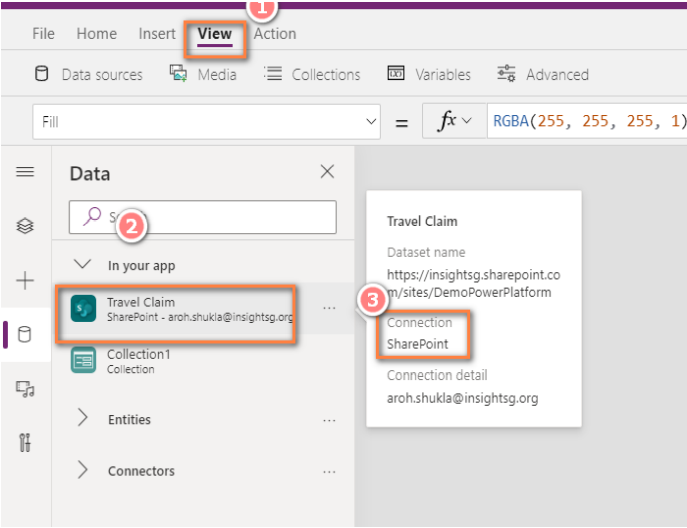
Task: Click the Travel Claim card title
Action: click(422, 221)
